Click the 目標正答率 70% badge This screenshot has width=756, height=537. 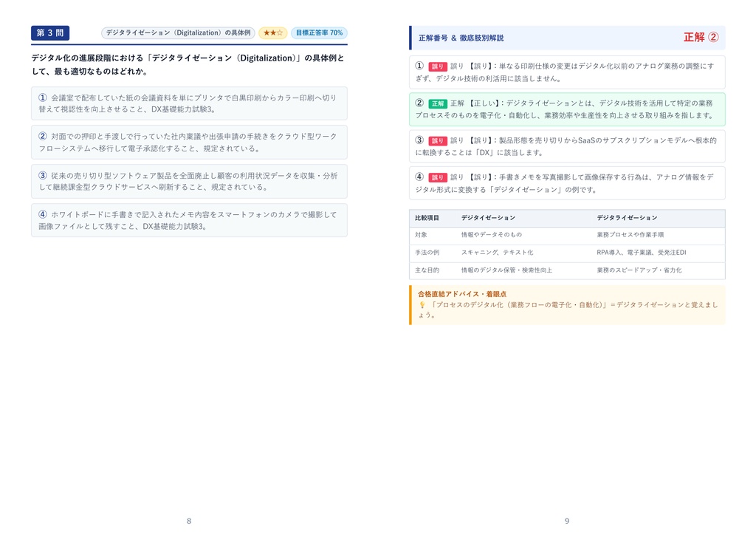[x=319, y=33]
